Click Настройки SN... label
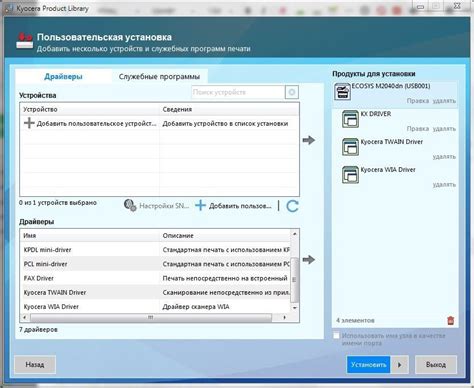The image size is (474, 388). coord(164,206)
